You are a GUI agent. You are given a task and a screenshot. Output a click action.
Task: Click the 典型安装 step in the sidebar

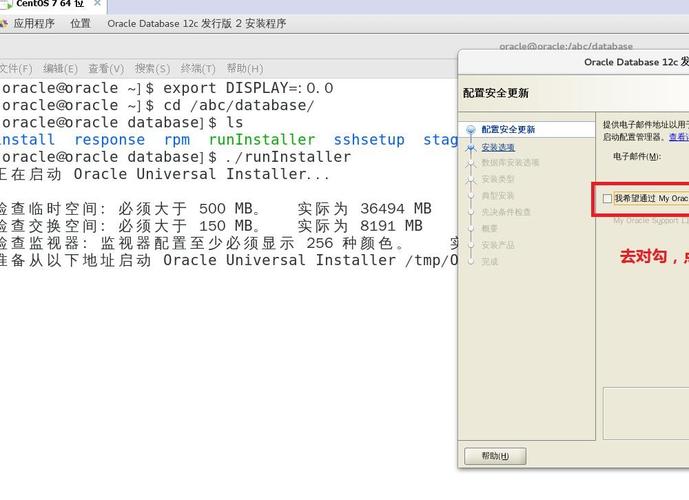point(497,196)
